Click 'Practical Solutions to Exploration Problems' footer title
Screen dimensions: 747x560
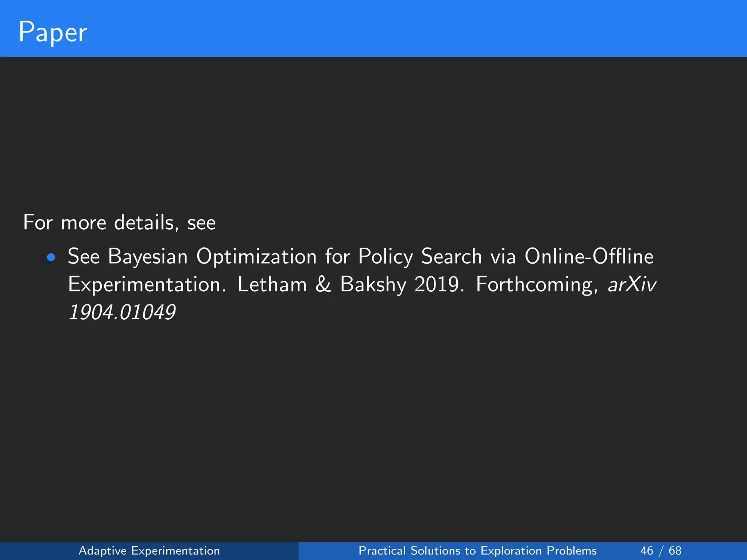[x=477, y=551]
